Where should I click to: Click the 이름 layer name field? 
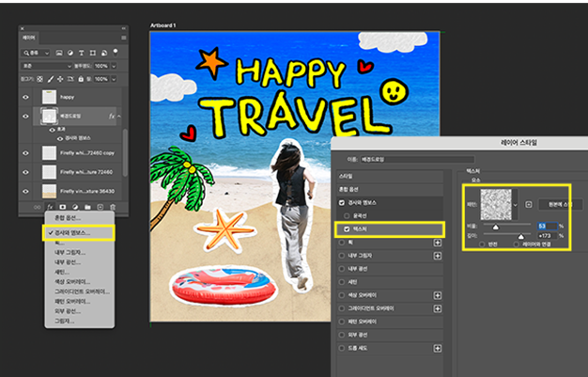417,160
